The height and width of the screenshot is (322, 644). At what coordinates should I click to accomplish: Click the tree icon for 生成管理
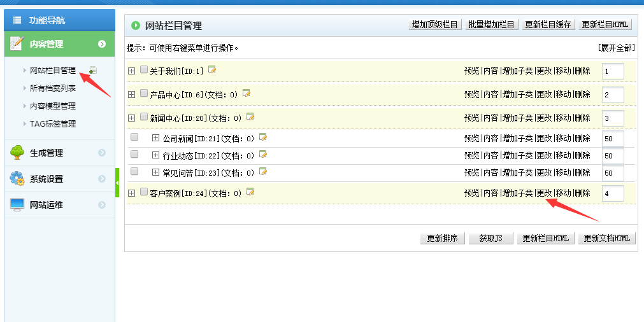point(17,153)
